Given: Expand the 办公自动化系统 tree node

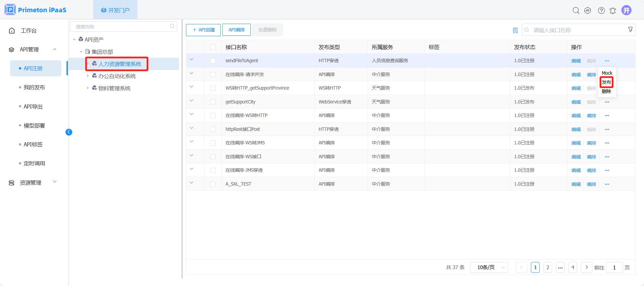Looking at the screenshot, I should (x=88, y=76).
